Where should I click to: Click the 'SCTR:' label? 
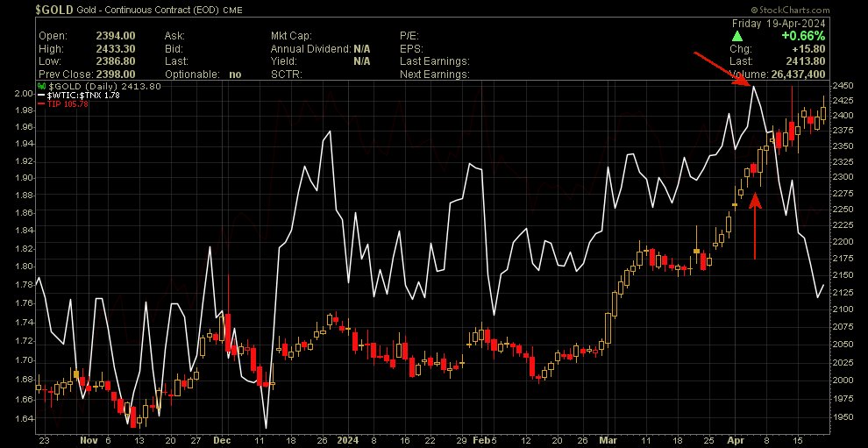click(286, 75)
